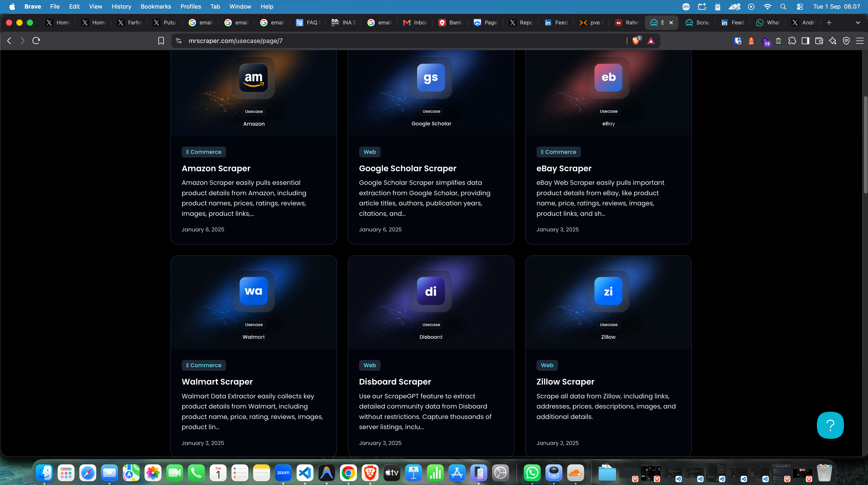Open the Brave hamburger main menu
Image resolution: width=868 pixels, height=485 pixels.
tap(860, 41)
